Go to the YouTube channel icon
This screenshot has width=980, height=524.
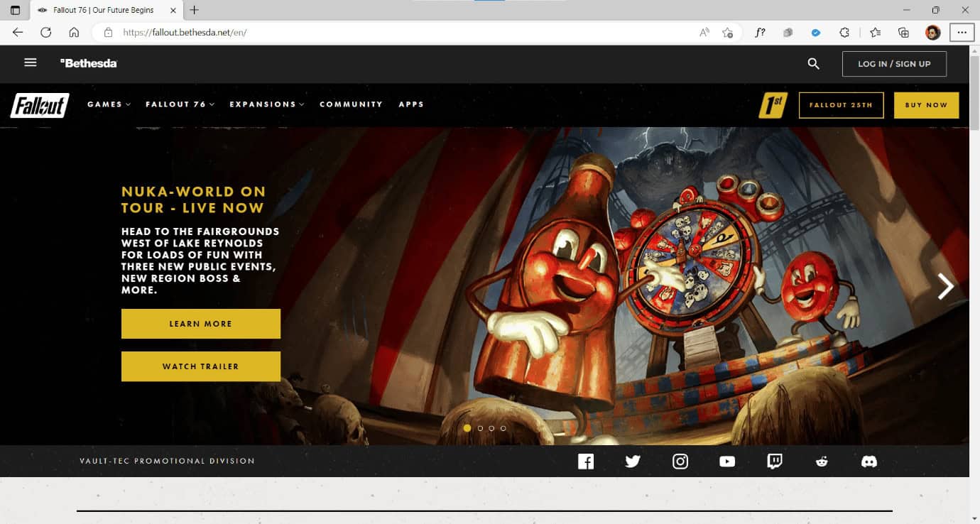pyautogui.click(x=727, y=462)
